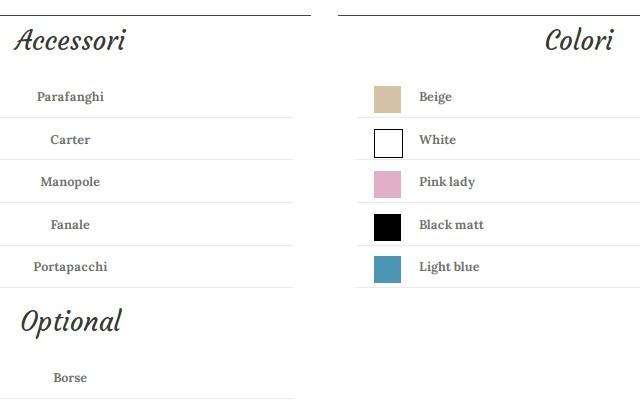
Task: Click the Parafanghi accessory item
Action: tap(70, 97)
